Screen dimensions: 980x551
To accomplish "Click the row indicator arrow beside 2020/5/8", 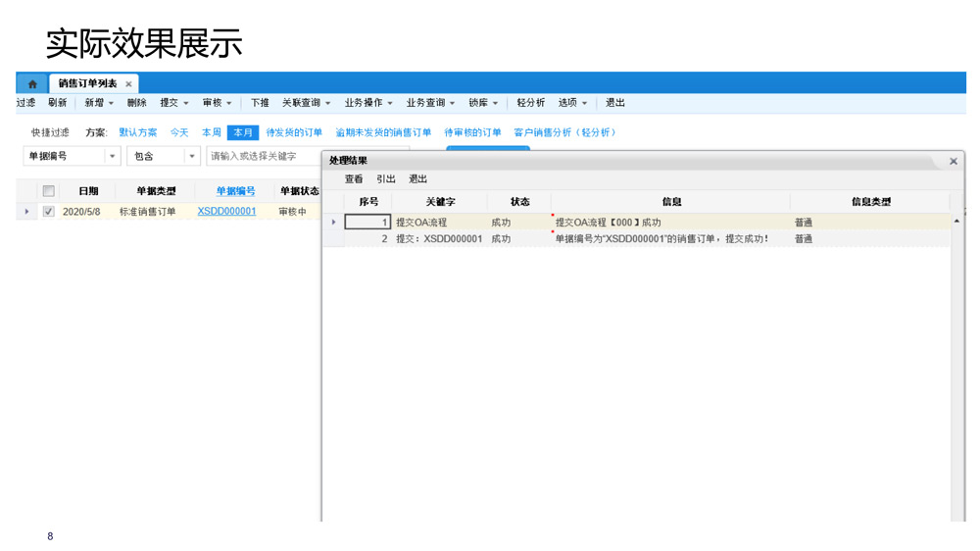I will [26, 212].
